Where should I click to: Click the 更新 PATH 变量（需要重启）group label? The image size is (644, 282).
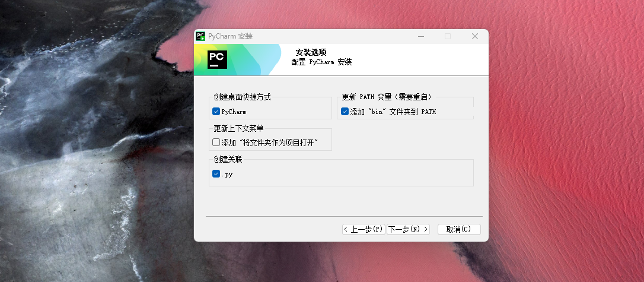tap(387, 97)
